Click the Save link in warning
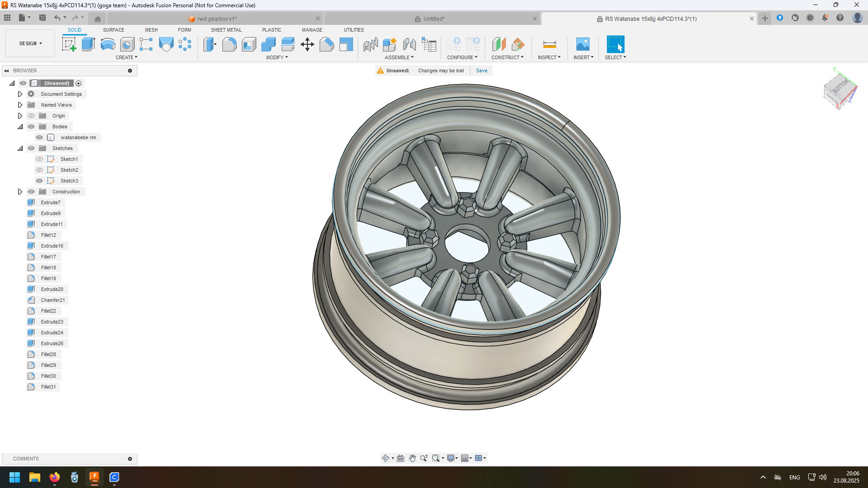This screenshot has height=488, width=868. click(481, 70)
